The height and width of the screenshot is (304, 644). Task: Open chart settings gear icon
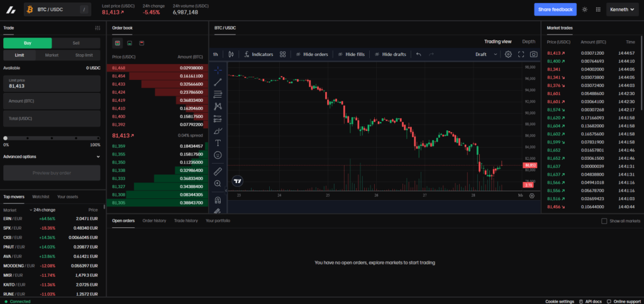[x=508, y=54]
